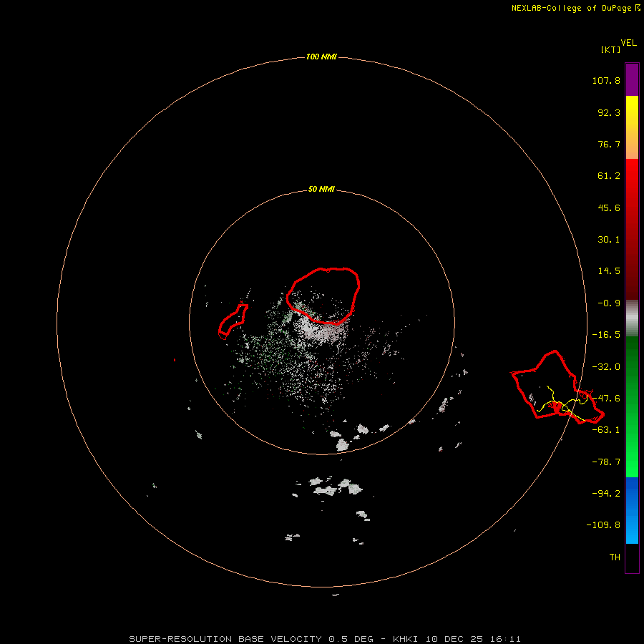Click the -63.1 legend value

tap(606, 430)
